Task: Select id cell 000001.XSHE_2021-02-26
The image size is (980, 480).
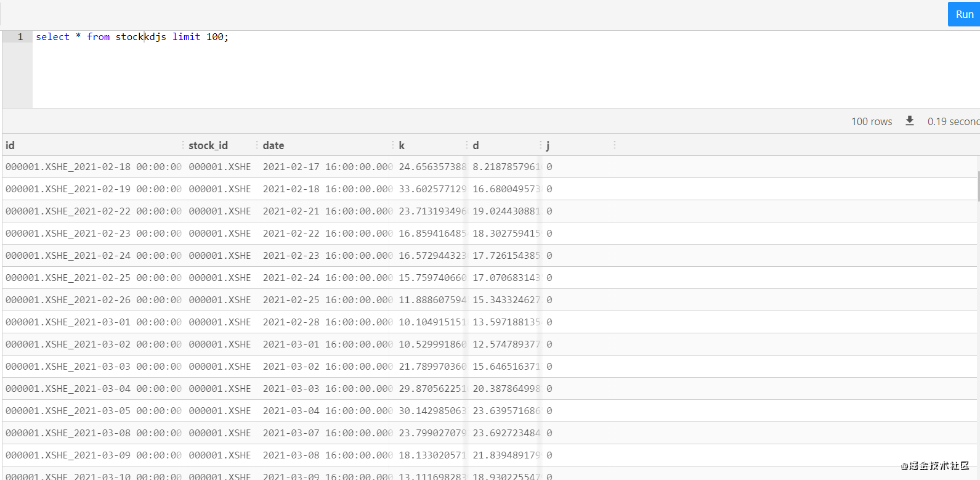Action: coord(94,300)
